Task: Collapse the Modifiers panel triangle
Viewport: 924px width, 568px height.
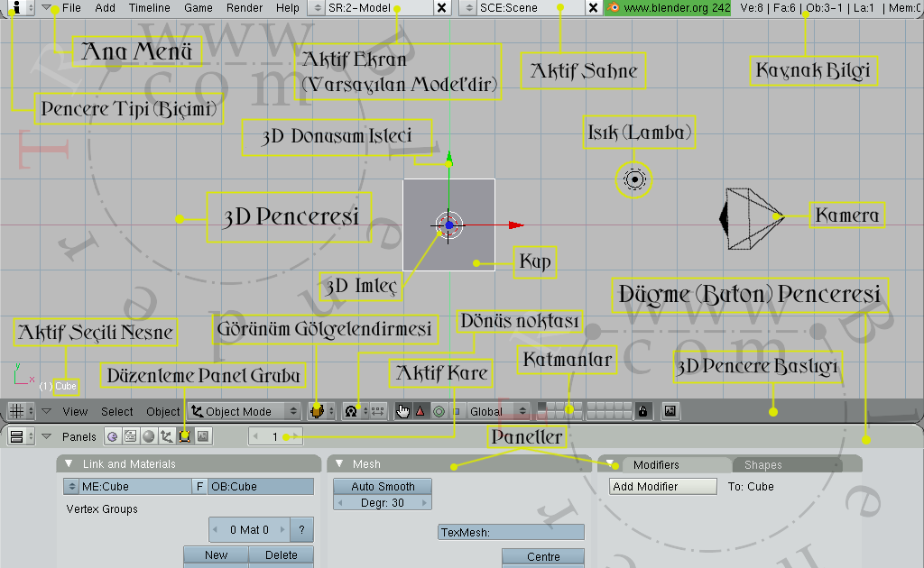Action: pyautogui.click(x=609, y=463)
